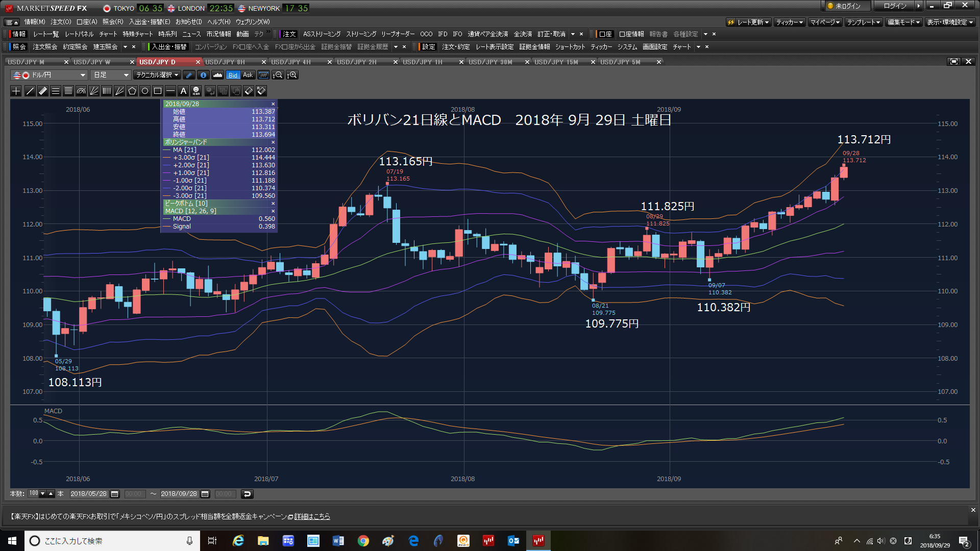Click the 全決済 toolbar button
Screen dimensions: 980x551
pyautogui.click(x=523, y=34)
